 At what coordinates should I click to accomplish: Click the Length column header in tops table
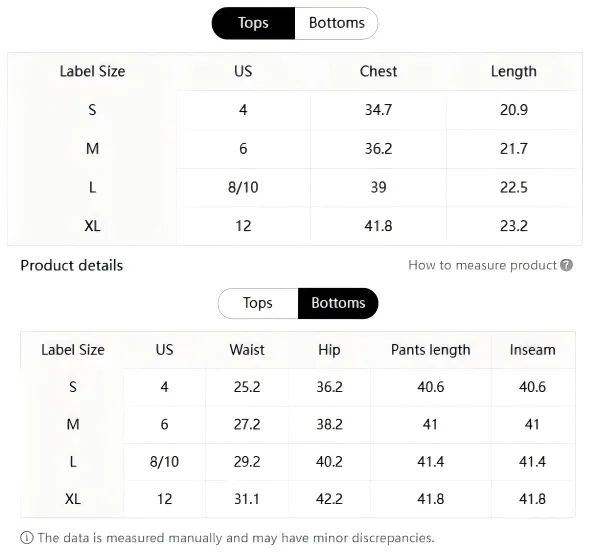tap(513, 71)
